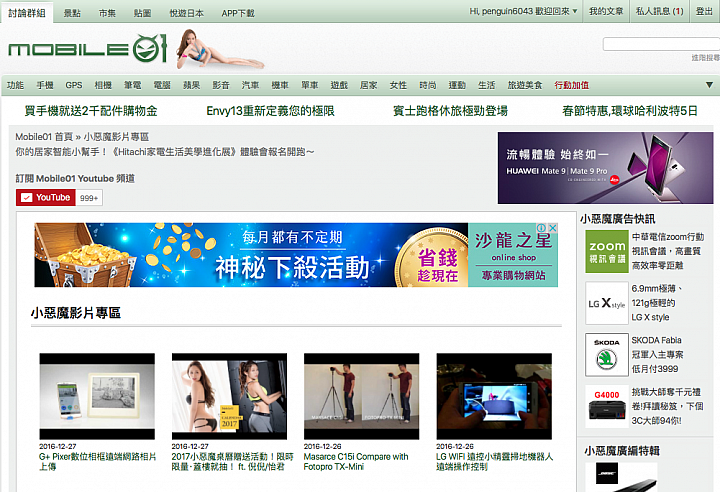Open the 影音 category menu
720x492 pixels.
[x=220, y=85]
